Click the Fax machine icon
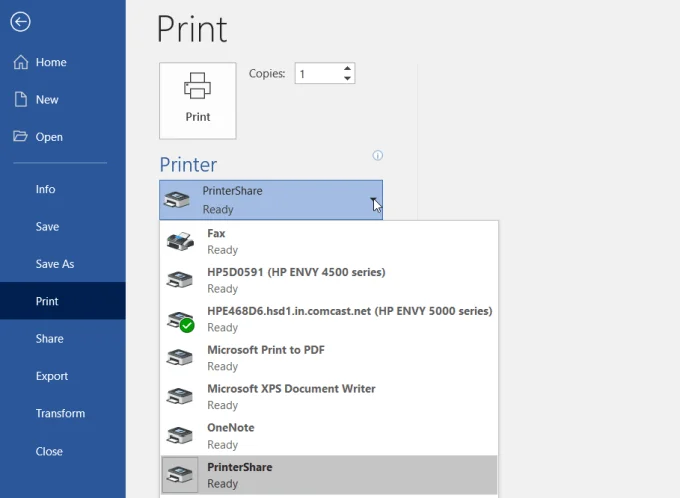 tap(180, 241)
